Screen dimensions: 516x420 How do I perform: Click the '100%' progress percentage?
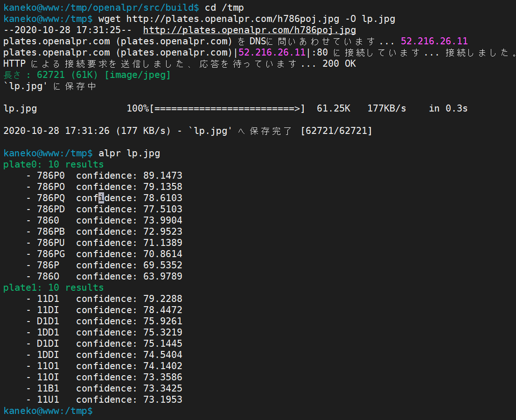coord(138,109)
